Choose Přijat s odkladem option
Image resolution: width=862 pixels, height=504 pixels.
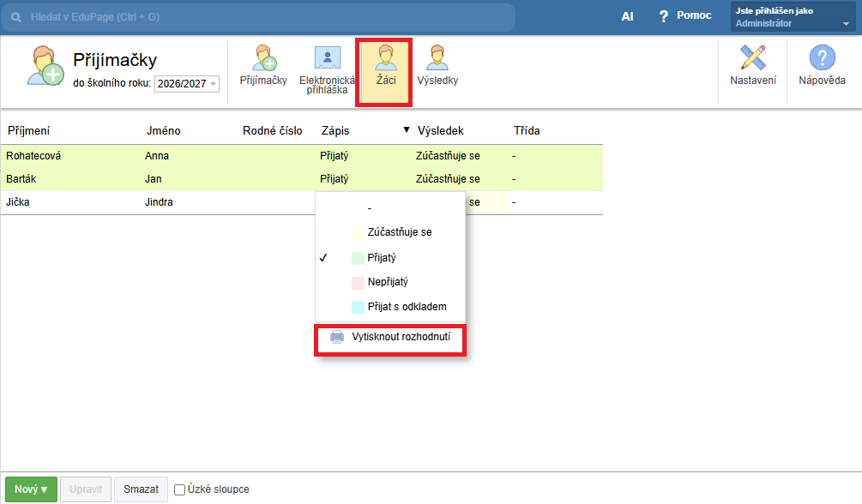tap(407, 307)
